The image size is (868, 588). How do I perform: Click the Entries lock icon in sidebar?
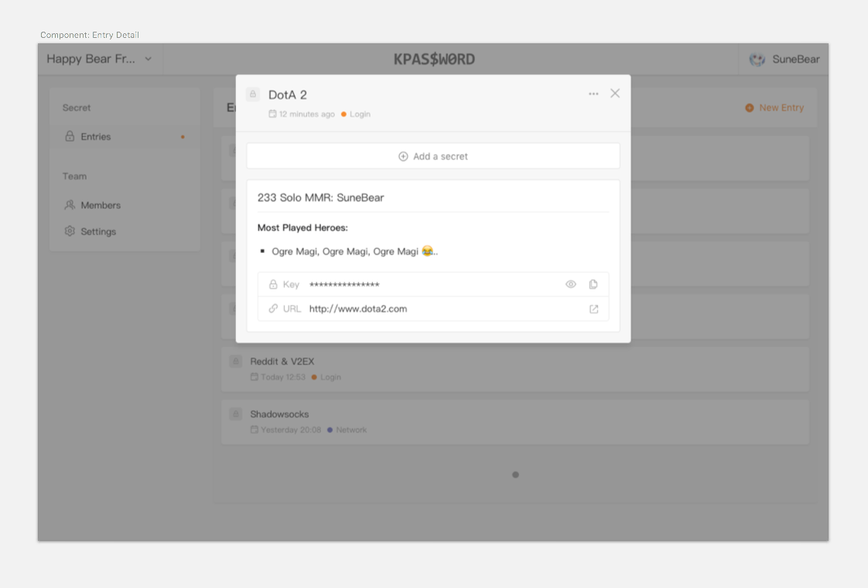70,136
